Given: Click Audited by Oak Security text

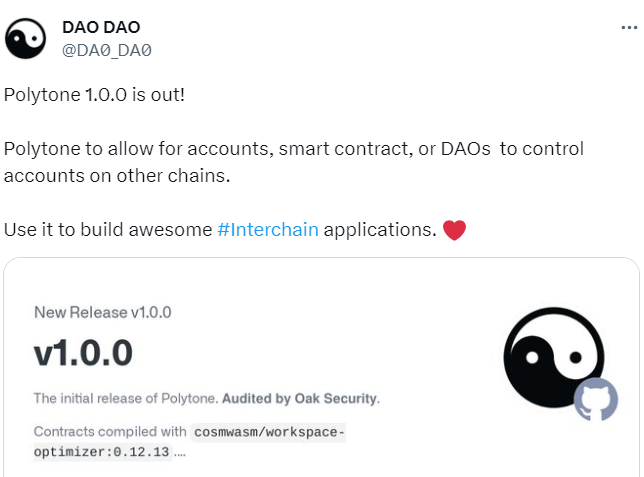Looking at the screenshot, I should click(300, 398).
